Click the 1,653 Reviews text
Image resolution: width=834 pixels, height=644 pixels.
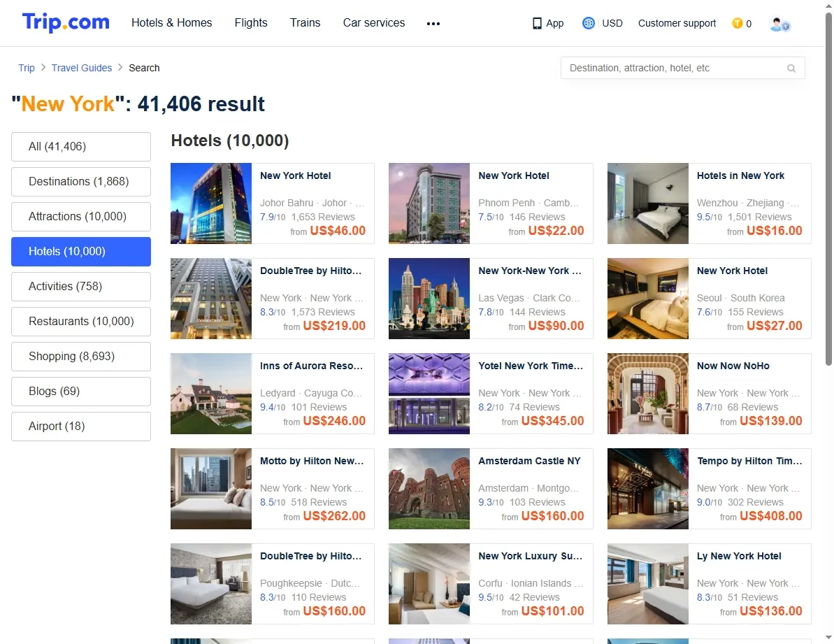323,217
